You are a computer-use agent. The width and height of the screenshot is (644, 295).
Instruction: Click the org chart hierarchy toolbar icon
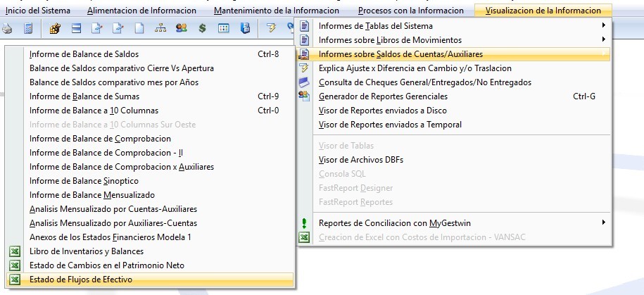click(160, 29)
